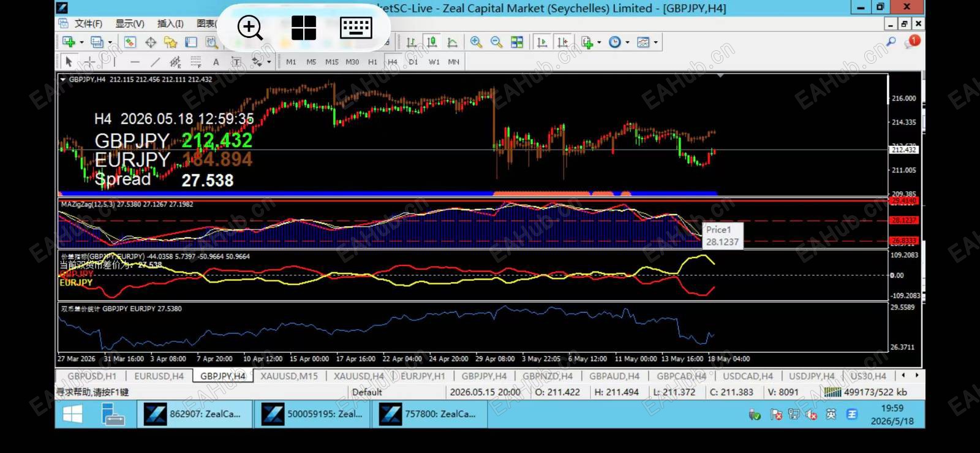Switch timeframe to M5

311,62
